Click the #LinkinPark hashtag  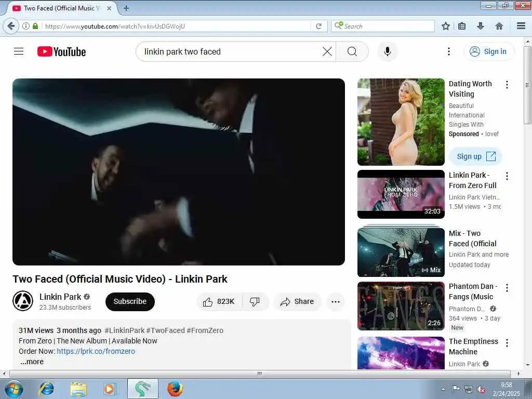tap(125, 330)
